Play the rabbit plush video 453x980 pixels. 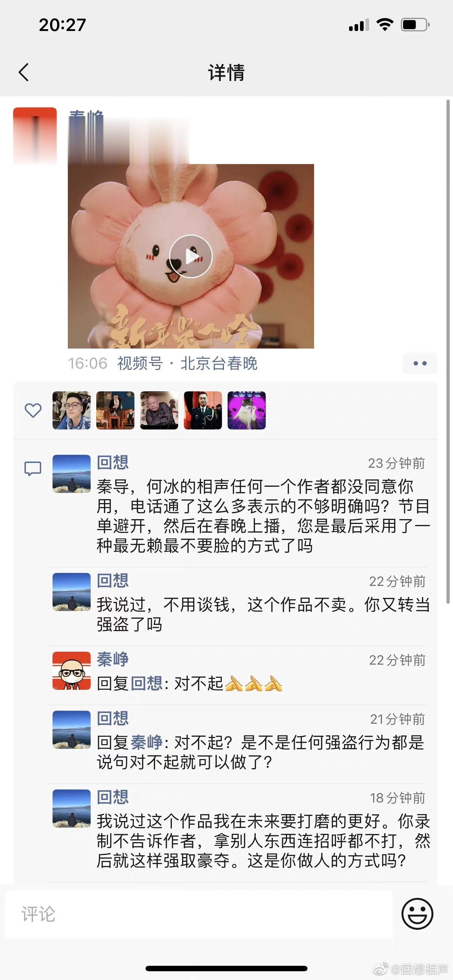pyautogui.click(x=191, y=256)
